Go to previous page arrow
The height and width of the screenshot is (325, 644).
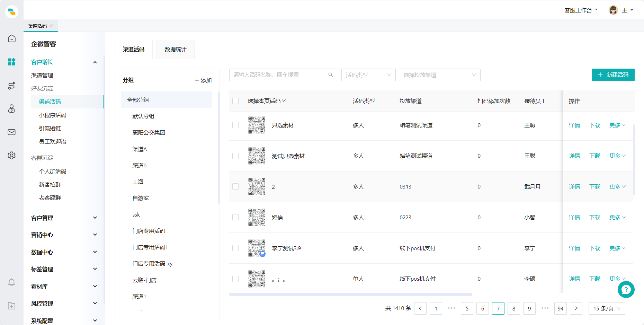420,308
